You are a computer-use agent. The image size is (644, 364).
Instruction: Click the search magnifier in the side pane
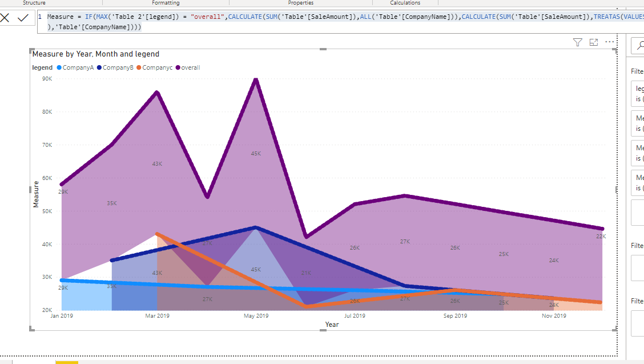point(640,45)
